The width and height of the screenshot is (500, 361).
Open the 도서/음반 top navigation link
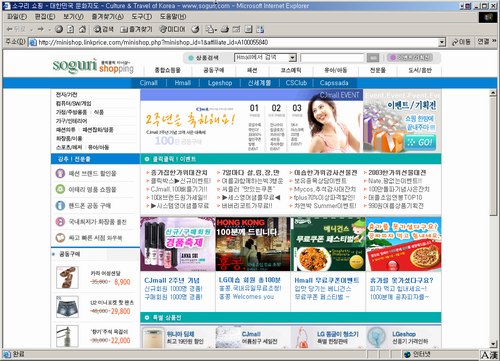click(420, 70)
